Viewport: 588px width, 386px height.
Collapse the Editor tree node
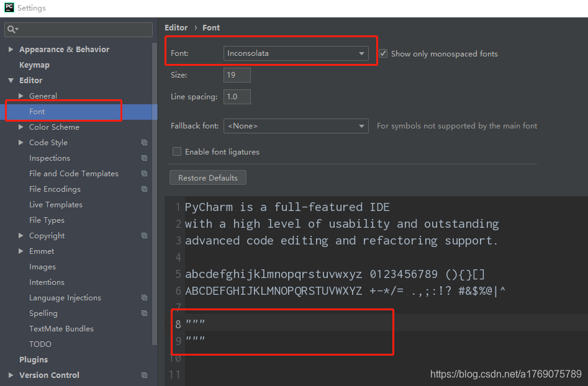11,80
